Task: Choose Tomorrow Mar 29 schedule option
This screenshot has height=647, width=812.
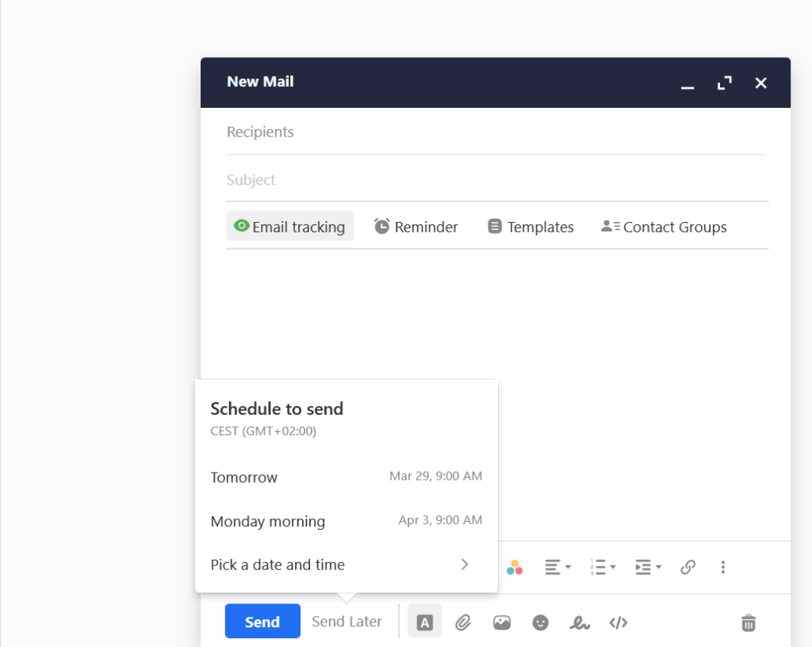Action: click(346, 477)
